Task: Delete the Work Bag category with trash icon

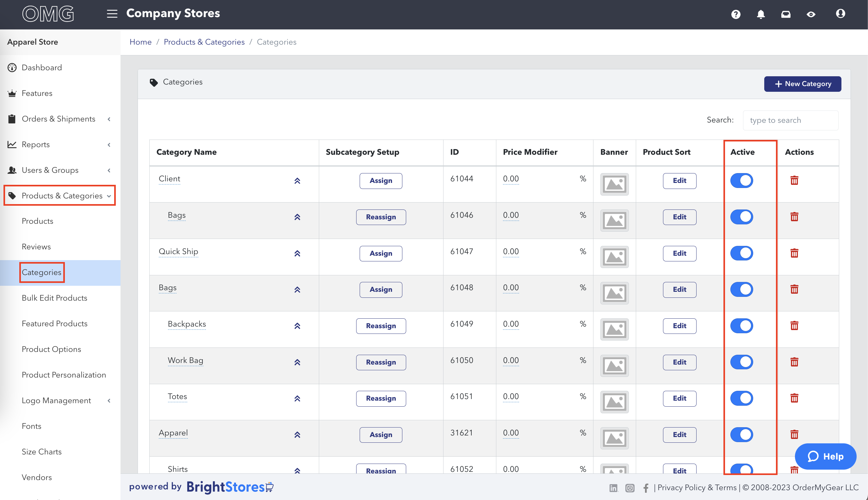Action: (x=794, y=362)
